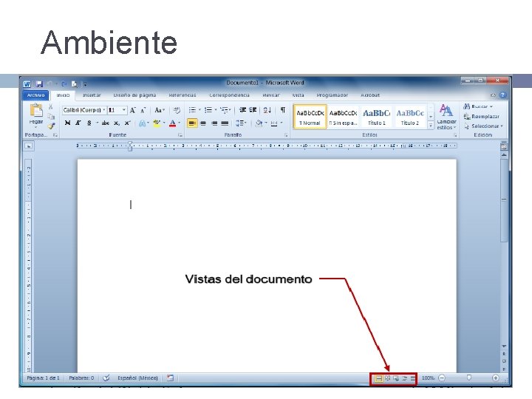Apply a numbered list with the Numbering icon
This screenshot has width=532, height=399.
[x=208, y=110]
